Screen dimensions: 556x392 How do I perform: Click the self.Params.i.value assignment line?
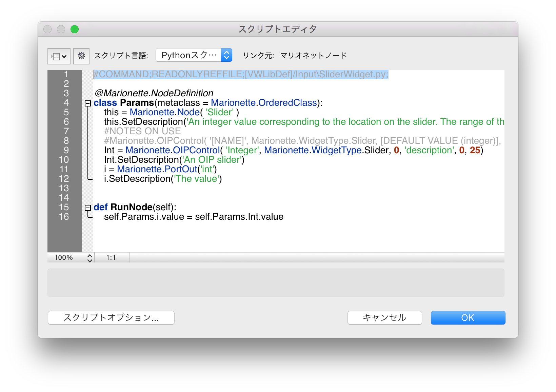click(194, 217)
